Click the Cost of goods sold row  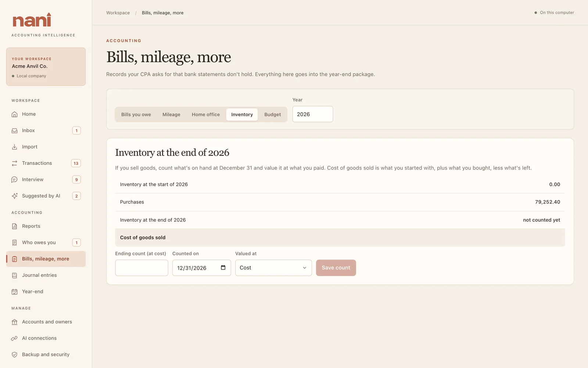coord(340,238)
